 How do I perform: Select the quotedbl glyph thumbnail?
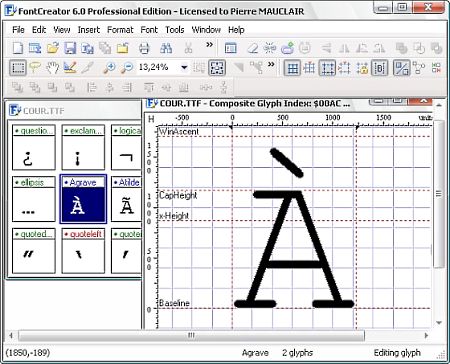pos(34,251)
